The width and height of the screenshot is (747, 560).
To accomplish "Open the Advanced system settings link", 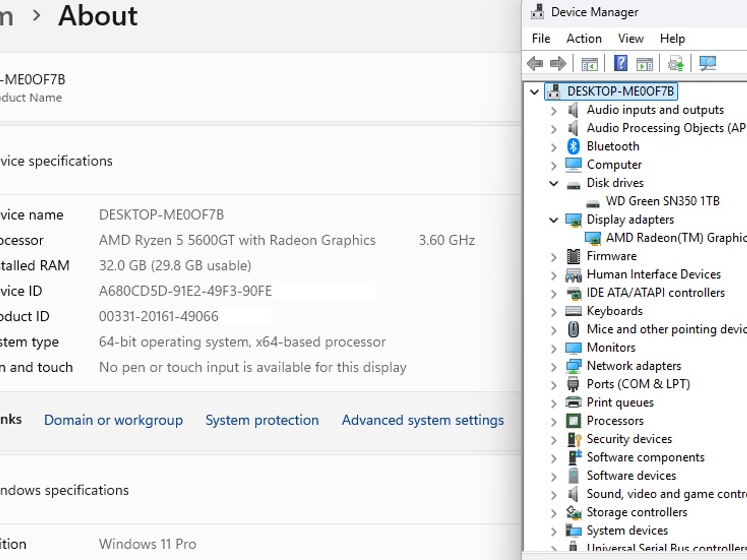I will pyautogui.click(x=423, y=420).
